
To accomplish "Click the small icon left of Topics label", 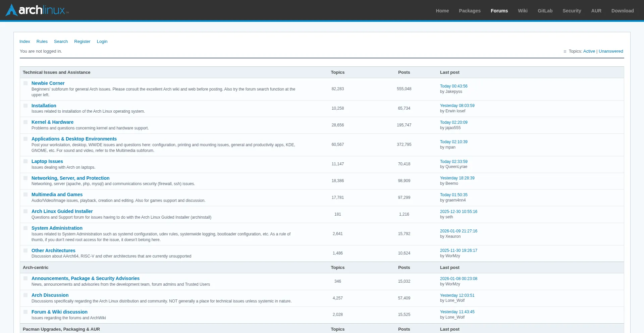I will pyautogui.click(x=565, y=51).
